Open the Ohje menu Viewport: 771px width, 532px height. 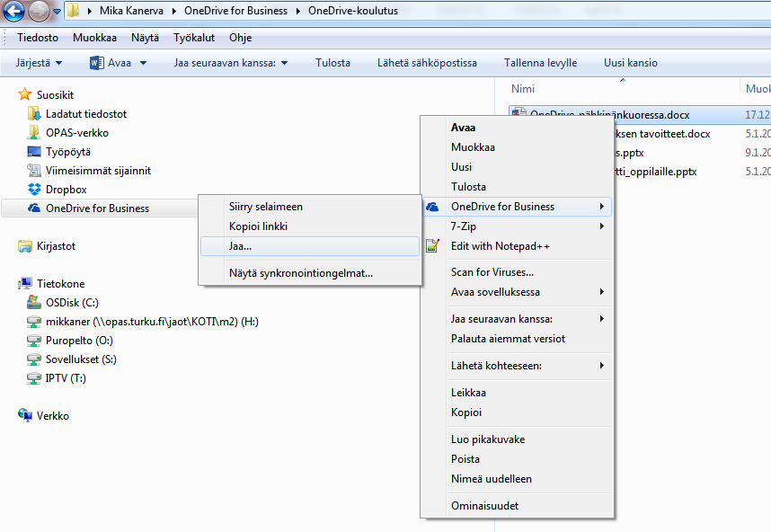click(x=241, y=38)
